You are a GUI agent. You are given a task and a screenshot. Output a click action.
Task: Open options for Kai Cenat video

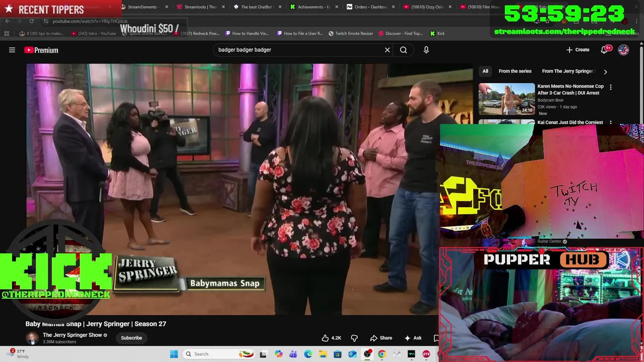(611, 122)
